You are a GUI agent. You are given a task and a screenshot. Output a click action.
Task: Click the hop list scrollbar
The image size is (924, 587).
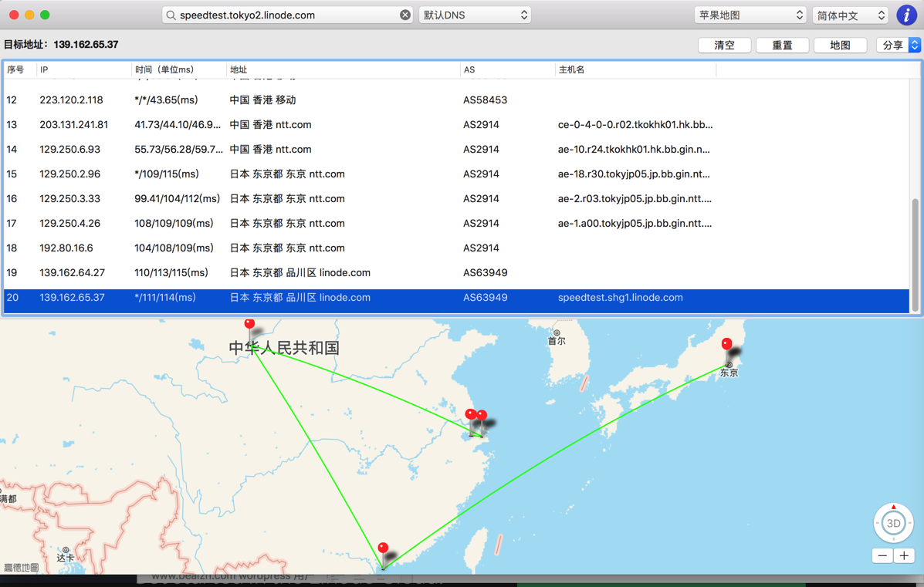point(916,254)
